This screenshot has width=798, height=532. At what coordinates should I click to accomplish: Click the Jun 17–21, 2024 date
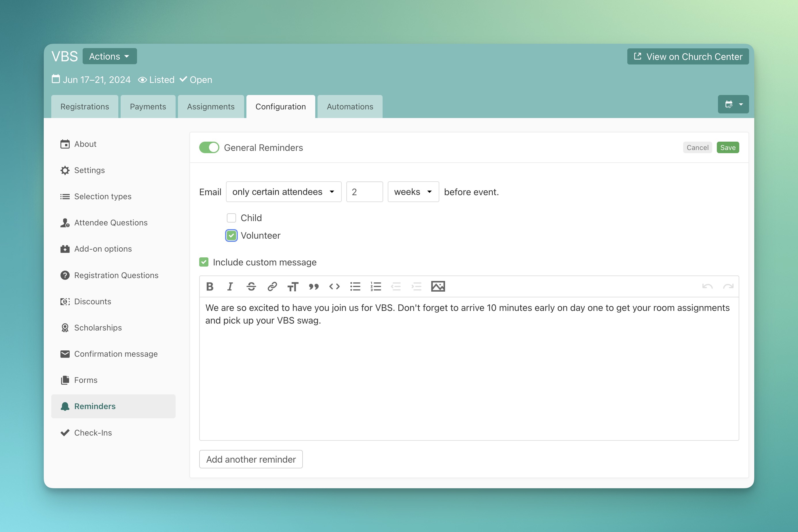[x=91, y=80]
